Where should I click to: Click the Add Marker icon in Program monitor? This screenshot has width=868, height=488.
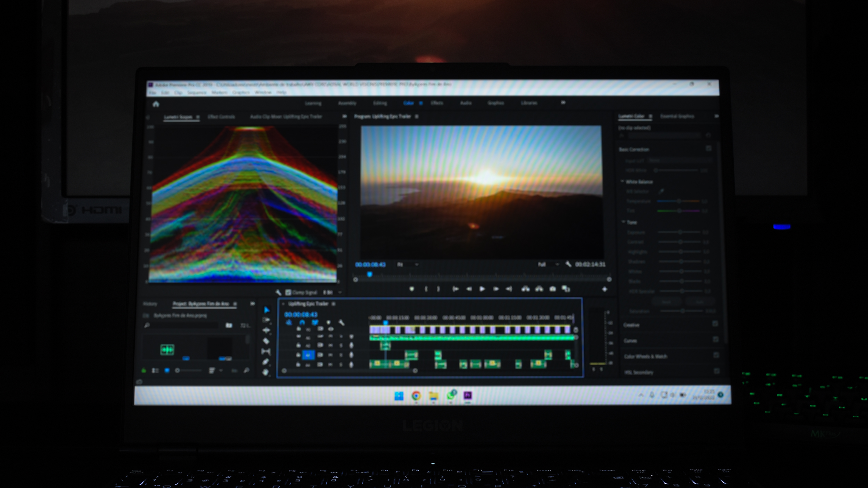412,289
